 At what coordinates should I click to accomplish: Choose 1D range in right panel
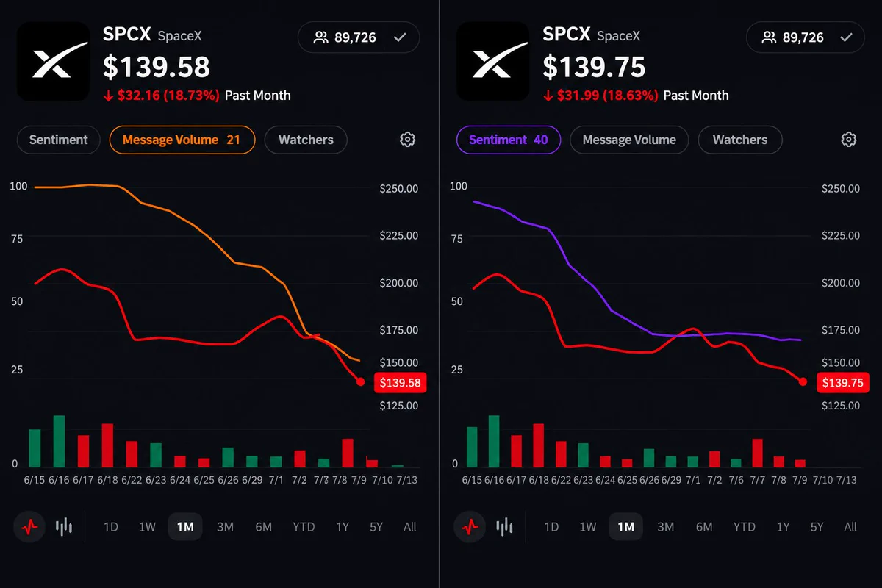551,526
